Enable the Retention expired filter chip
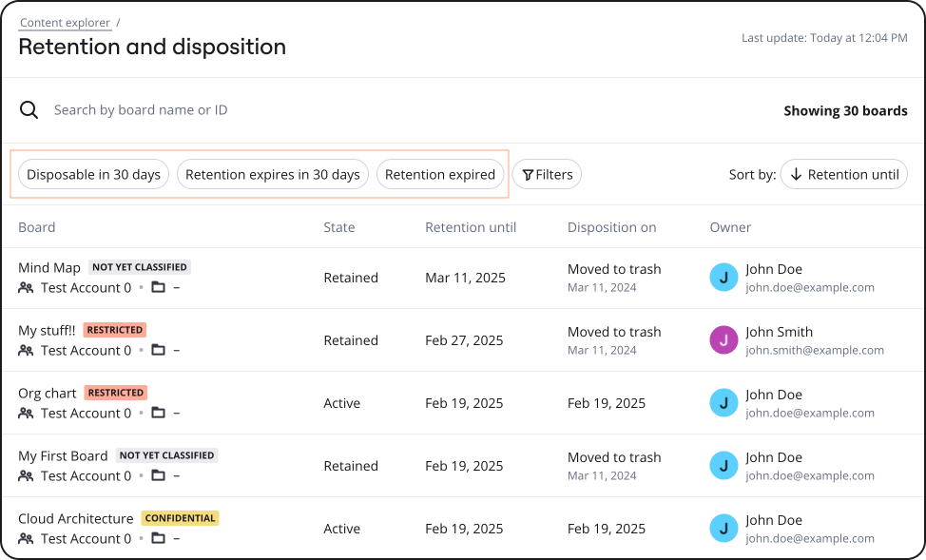 point(439,175)
